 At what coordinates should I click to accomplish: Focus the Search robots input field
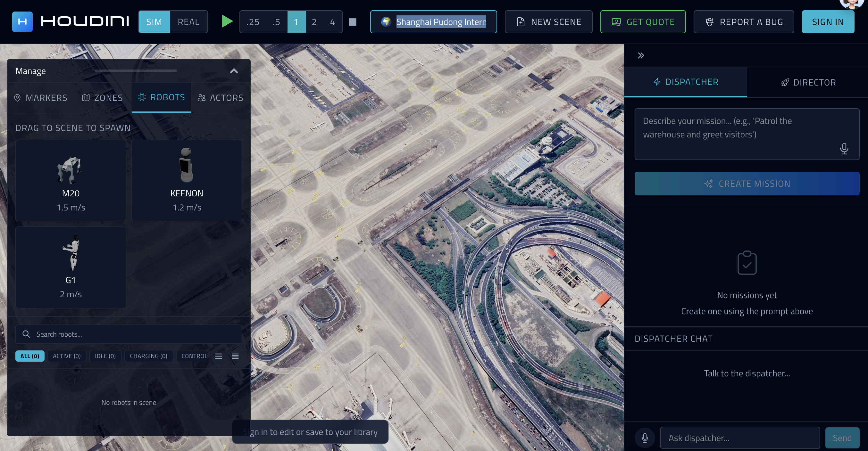pos(129,334)
